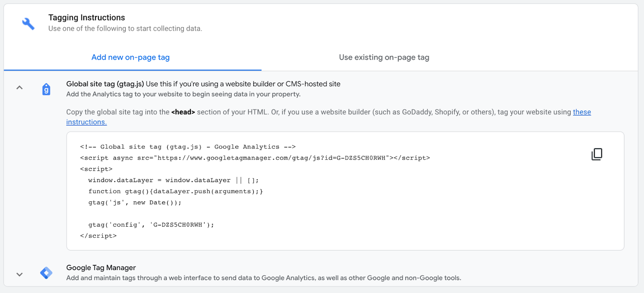The width and height of the screenshot is (644, 293).
Task: Click the closing </script> tag line
Action: 98,236
